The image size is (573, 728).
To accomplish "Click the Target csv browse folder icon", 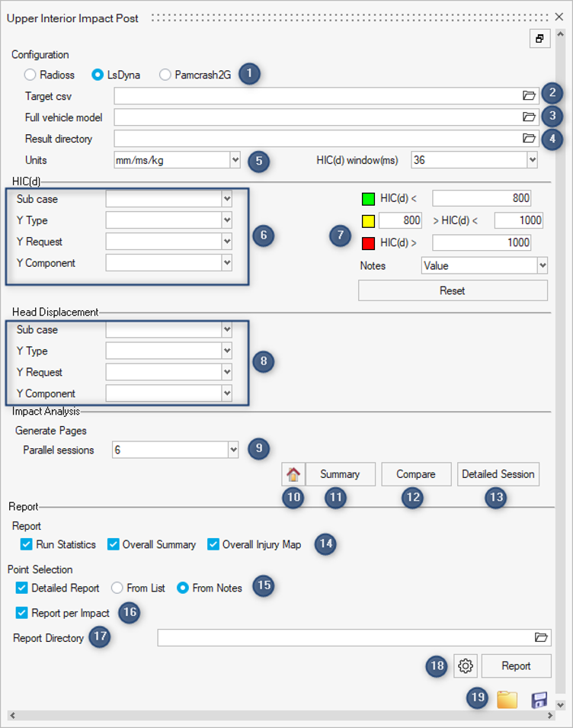I will (529, 95).
